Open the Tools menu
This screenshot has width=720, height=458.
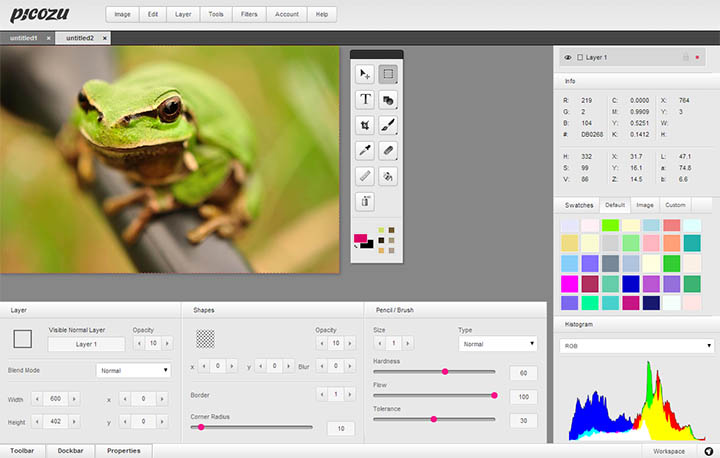coord(216,14)
